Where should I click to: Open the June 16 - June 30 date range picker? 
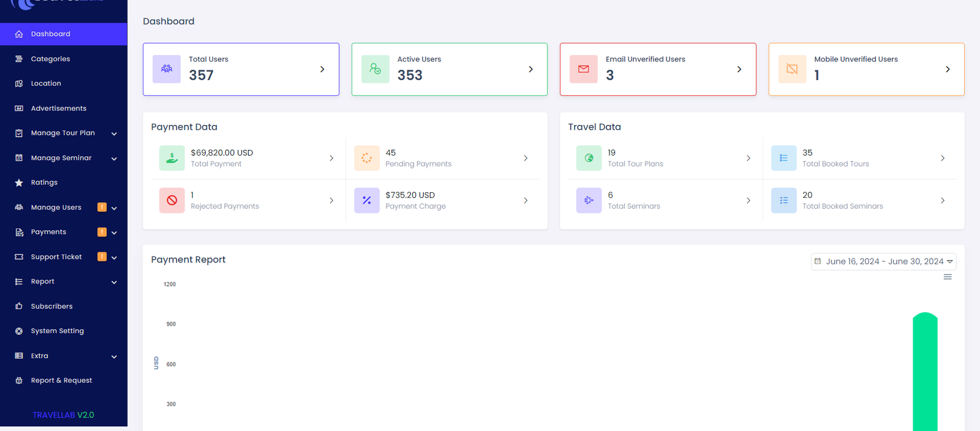(883, 261)
